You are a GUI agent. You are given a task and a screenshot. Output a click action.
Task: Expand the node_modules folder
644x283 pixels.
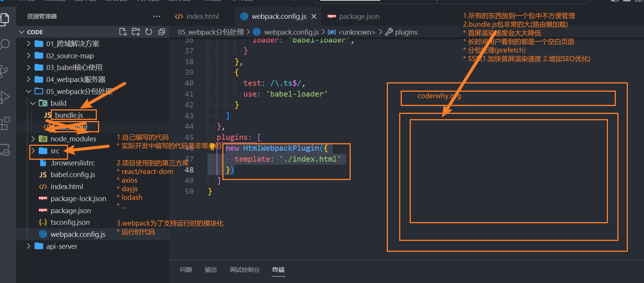tap(33, 139)
